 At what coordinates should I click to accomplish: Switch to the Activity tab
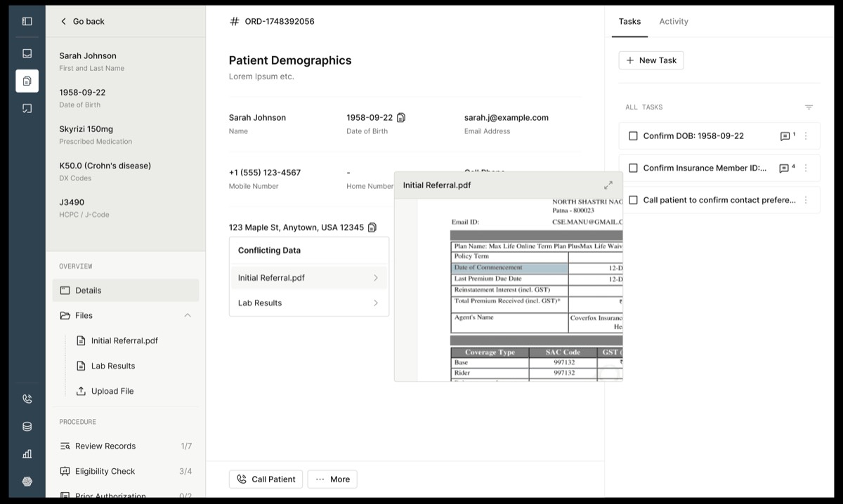pos(674,21)
